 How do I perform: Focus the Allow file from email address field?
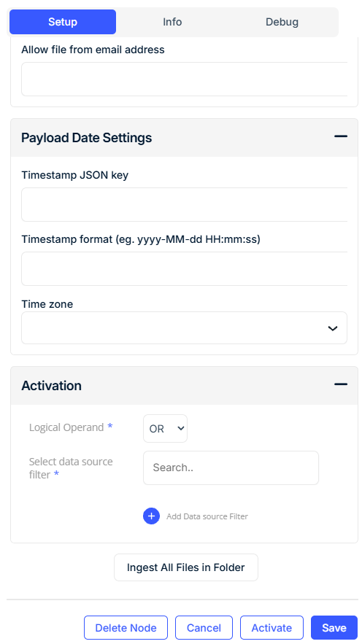click(x=184, y=79)
